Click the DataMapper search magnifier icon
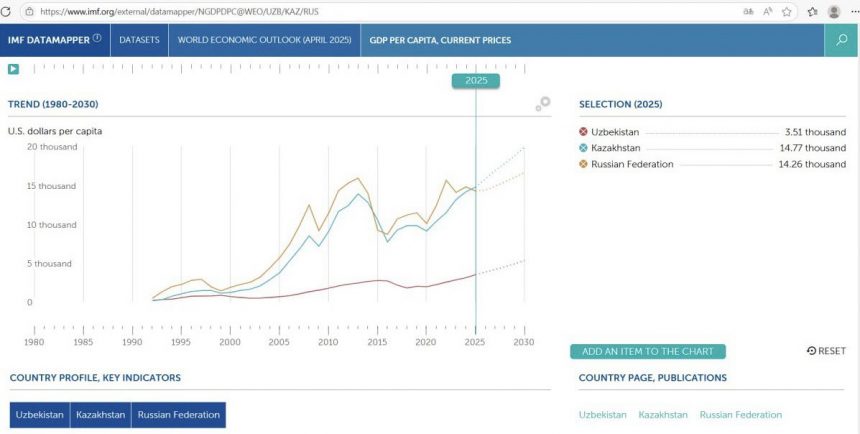The width and height of the screenshot is (860, 434). (841, 40)
